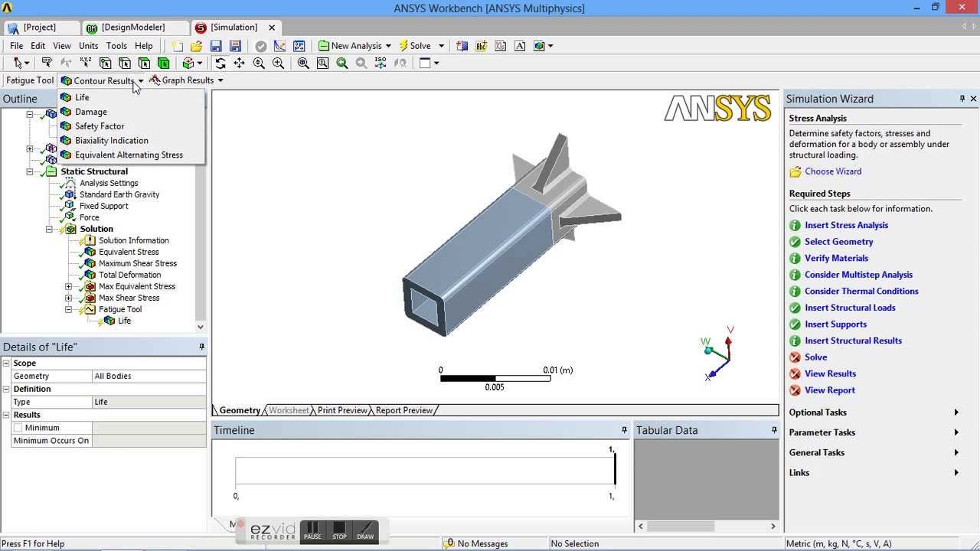Select the Pan (four-arrow) tool
This screenshot has width=980, height=551.
(239, 64)
